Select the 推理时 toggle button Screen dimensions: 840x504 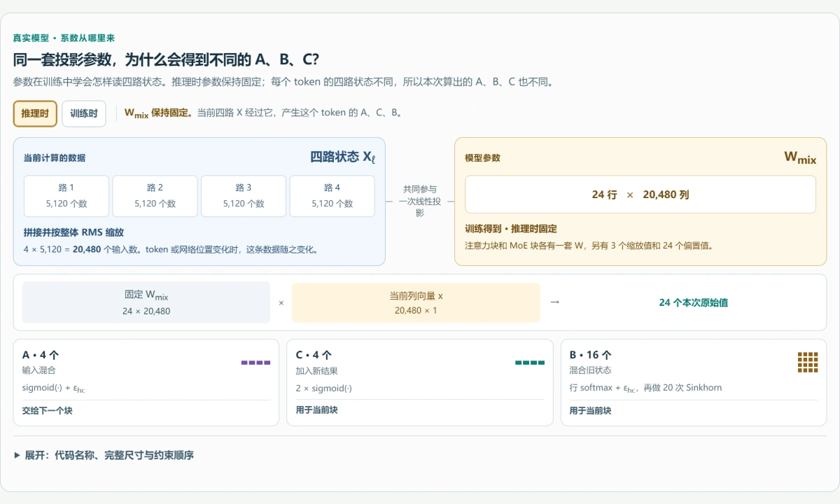click(x=35, y=113)
